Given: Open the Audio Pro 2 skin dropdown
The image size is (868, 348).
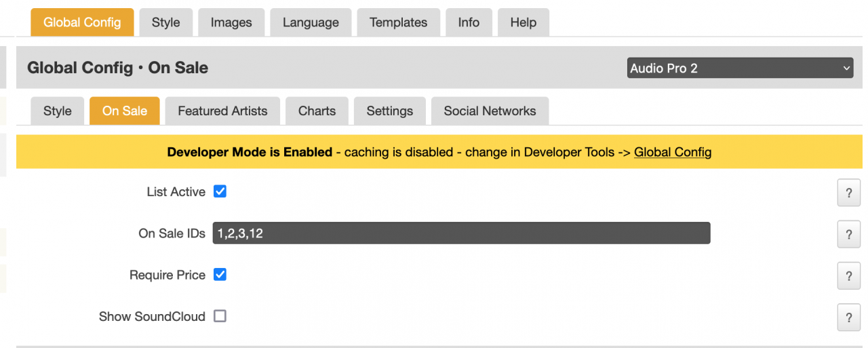Looking at the screenshot, I should click(x=740, y=68).
